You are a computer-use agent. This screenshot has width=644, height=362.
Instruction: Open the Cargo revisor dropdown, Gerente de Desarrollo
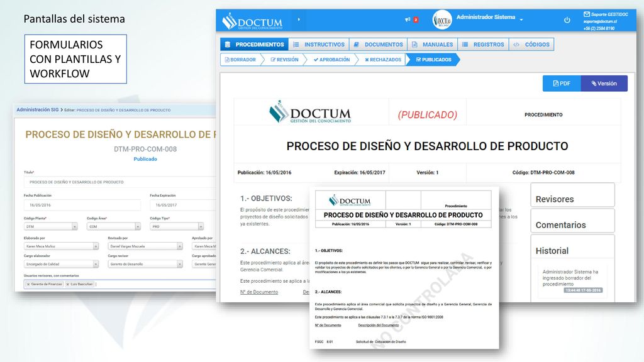145,265
